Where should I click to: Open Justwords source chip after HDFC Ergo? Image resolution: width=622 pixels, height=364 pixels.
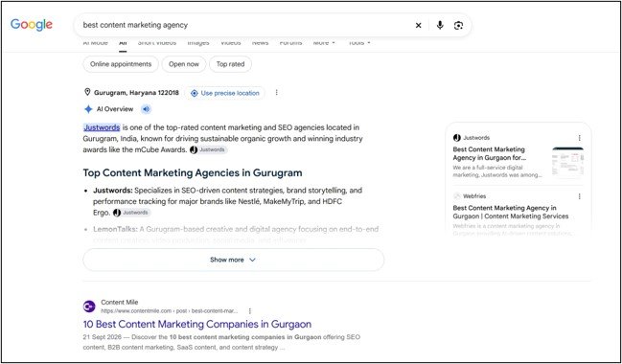tap(131, 213)
